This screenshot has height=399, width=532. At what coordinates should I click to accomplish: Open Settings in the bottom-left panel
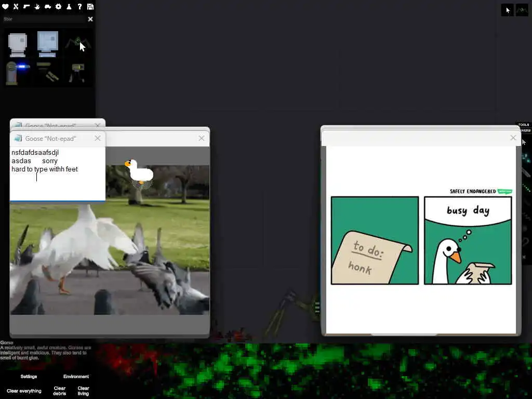[29, 377]
